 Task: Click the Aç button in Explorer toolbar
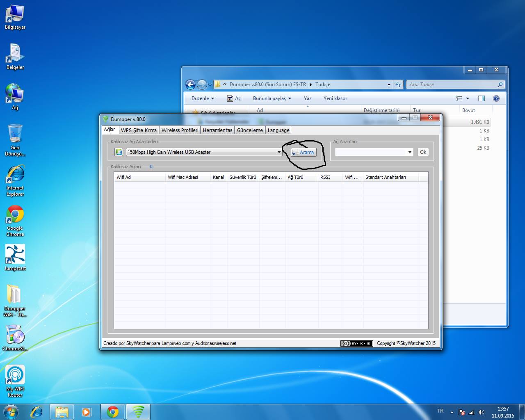234,98
